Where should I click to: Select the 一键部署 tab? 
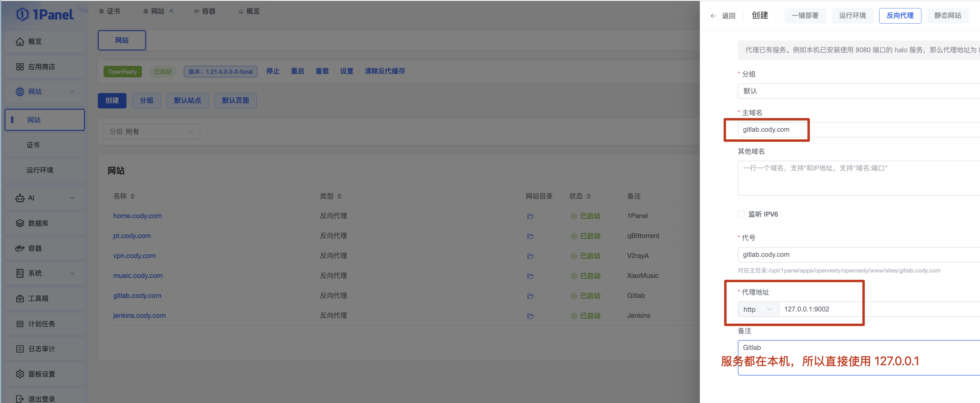(x=805, y=16)
